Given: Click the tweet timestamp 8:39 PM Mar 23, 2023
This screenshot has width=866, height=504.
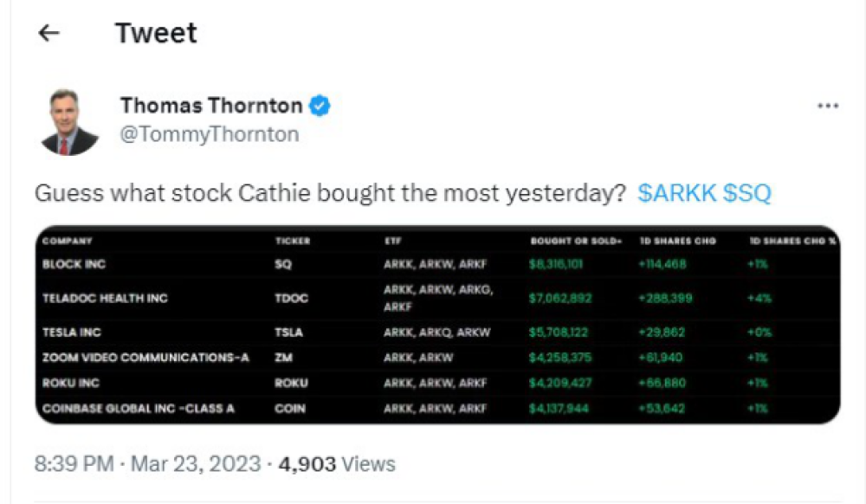Looking at the screenshot, I should (147, 463).
